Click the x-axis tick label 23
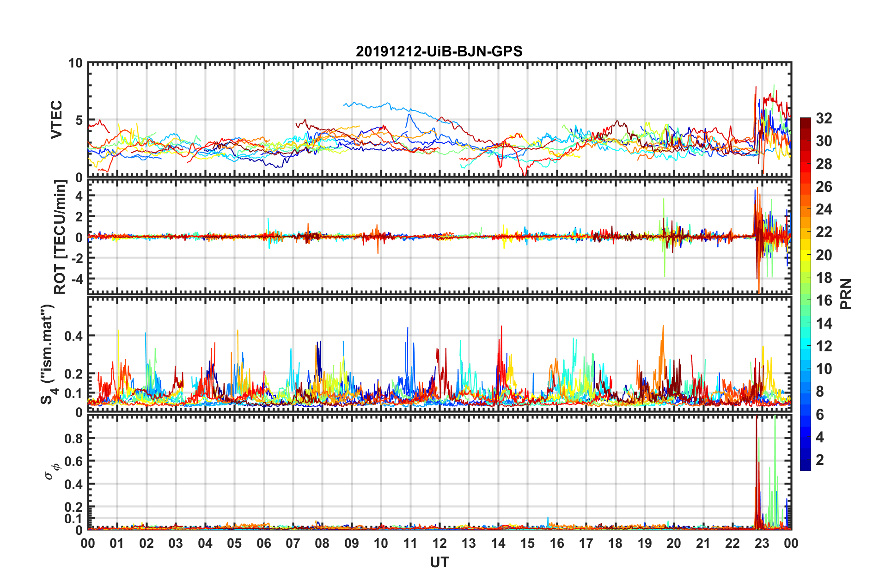Viewport: 879px width, 588px height. coord(762,543)
